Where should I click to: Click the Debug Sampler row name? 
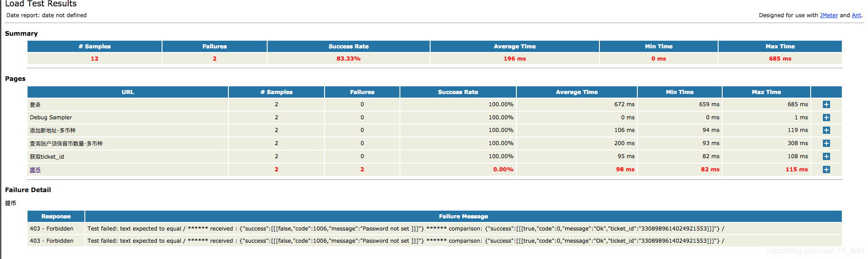tap(51, 118)
